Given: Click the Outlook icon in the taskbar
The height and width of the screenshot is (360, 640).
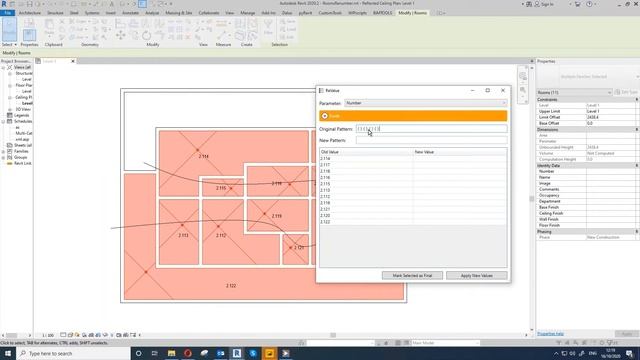Looking at the screenshot, I should click(x=220, y=353).
